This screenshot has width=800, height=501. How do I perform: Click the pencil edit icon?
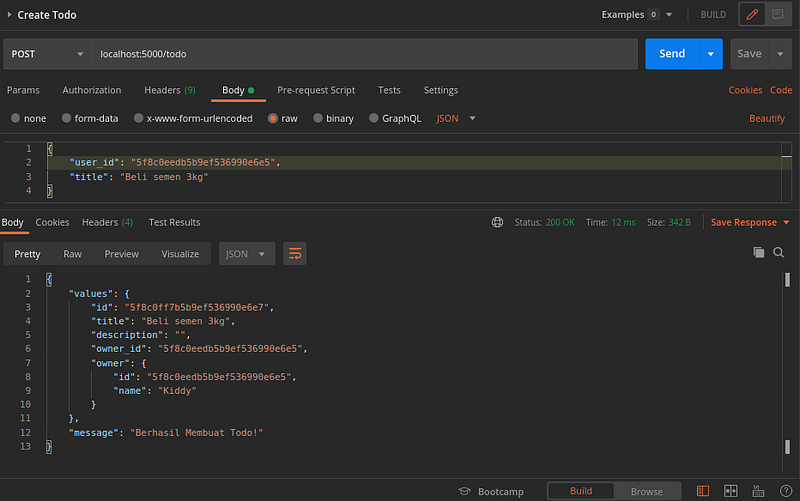(752, 14)
